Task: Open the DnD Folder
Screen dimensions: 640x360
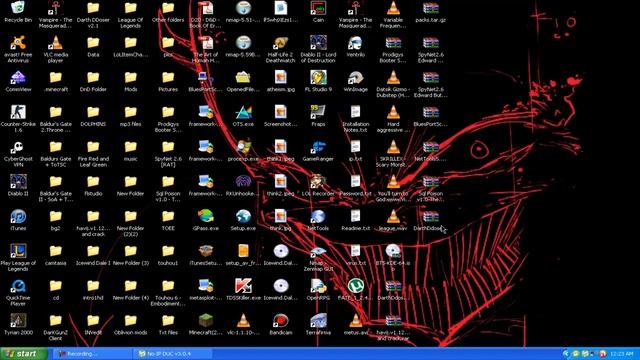Action: coord(93,78)
